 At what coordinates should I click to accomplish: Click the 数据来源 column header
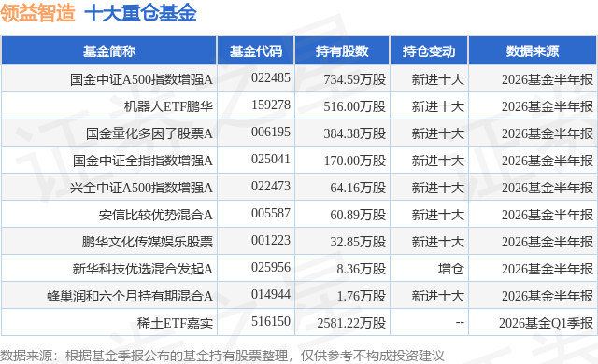[x=533, y=51]
